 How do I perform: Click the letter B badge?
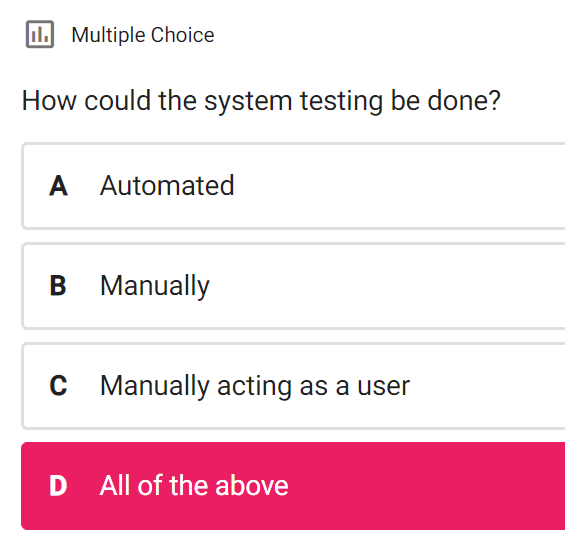click(x=58, y=286)
